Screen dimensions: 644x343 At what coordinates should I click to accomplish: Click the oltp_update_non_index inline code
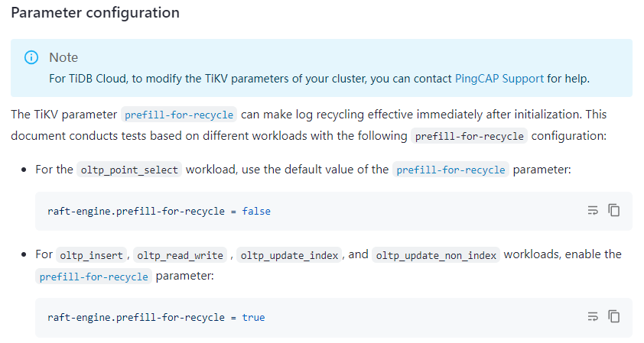436,255
